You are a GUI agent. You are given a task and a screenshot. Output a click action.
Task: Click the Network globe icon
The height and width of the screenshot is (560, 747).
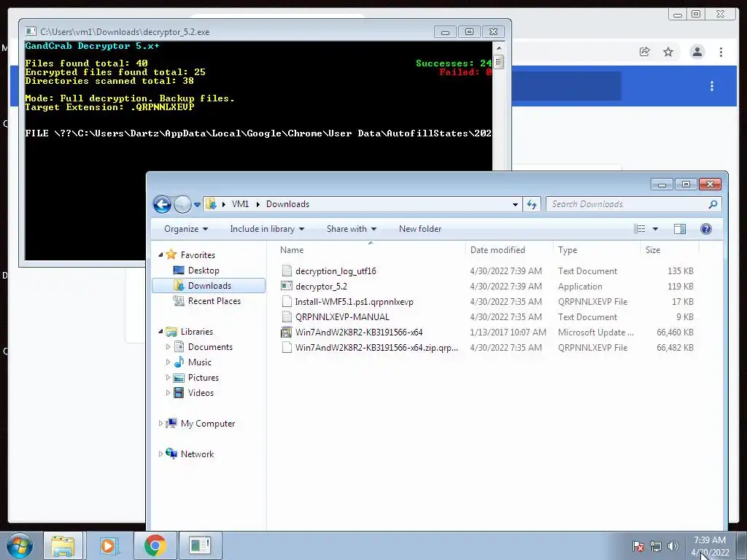click(171, 454)
